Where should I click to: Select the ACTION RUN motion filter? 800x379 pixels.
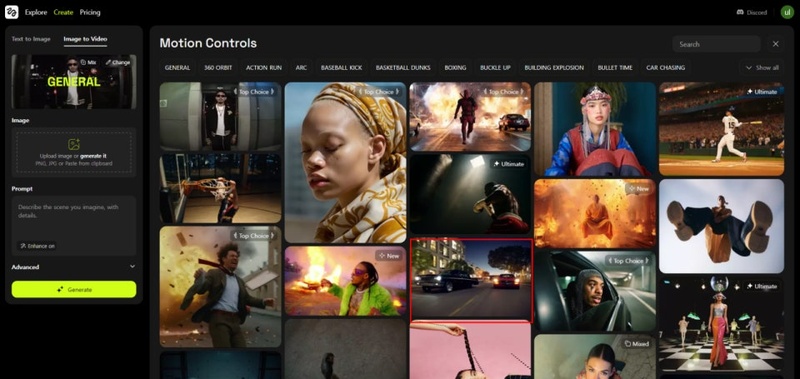pos(264,67)
